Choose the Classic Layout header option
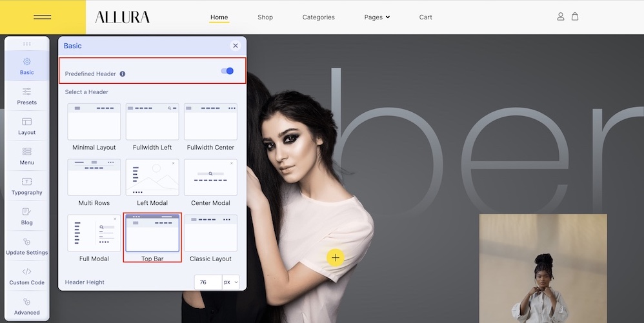Viewport: 644px width, 323px height. click(210, 239)
